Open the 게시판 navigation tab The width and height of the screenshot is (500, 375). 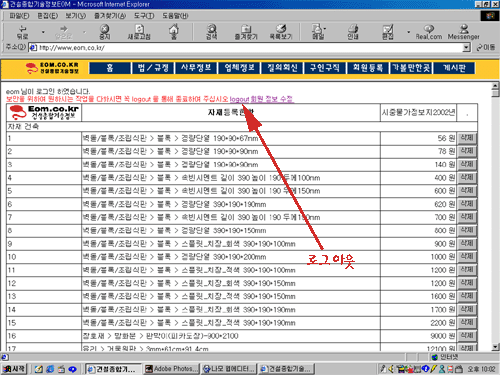tap(454, 68)
